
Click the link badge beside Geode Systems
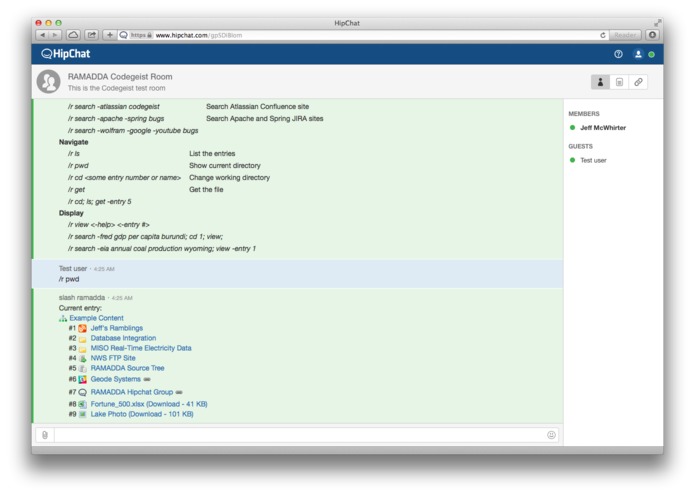click(147, 379)
